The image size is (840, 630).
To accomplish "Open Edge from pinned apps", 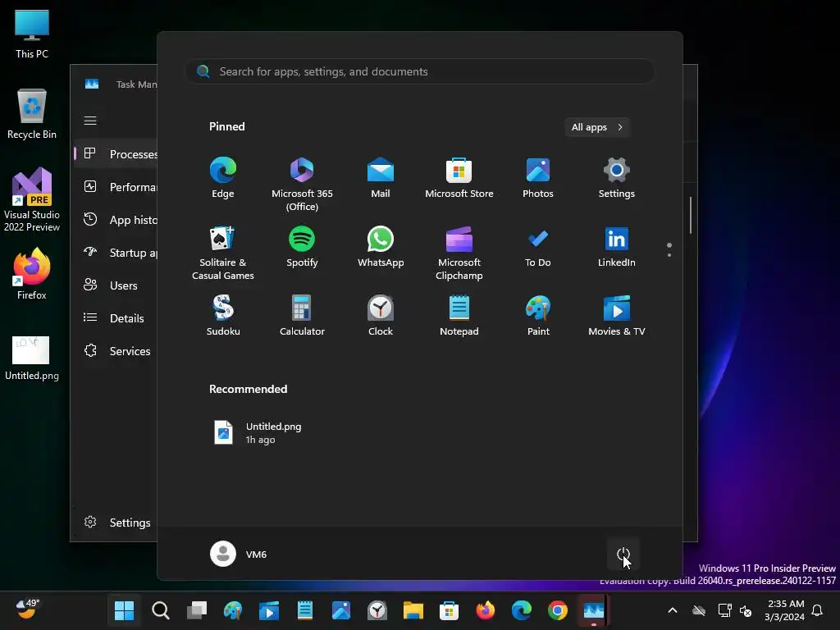I will point(223,178).
